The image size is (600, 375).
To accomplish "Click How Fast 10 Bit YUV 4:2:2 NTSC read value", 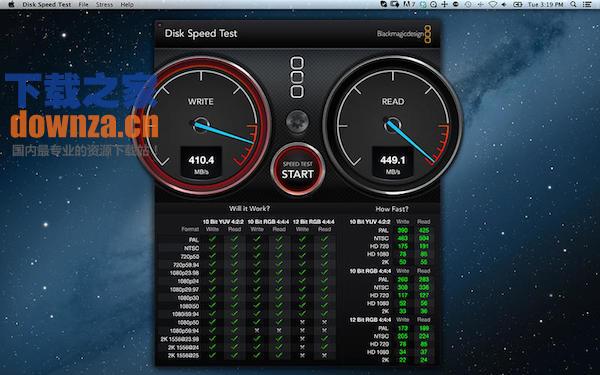I will [x=424, y=238].
